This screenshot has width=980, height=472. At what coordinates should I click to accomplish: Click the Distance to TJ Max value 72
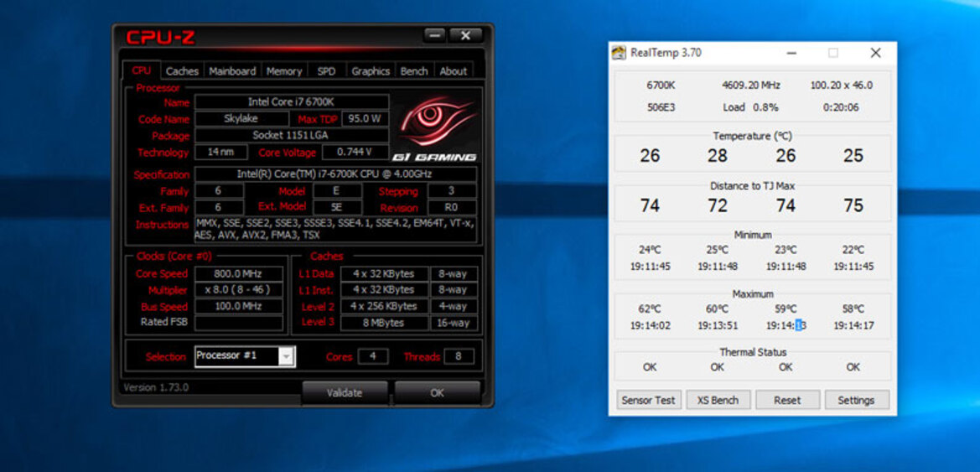pos(717,205)
